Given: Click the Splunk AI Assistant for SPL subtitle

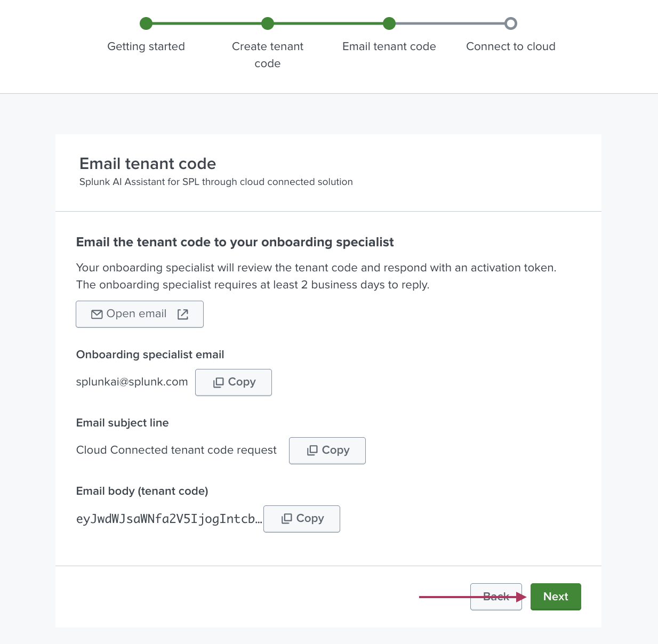Looking at the screenshot, I should click(x=216, y=182).
